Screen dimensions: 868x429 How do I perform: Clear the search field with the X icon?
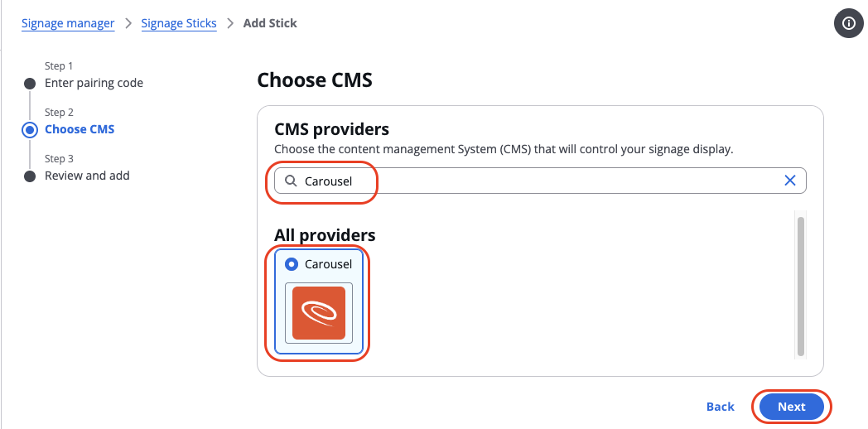pos(790,181)
